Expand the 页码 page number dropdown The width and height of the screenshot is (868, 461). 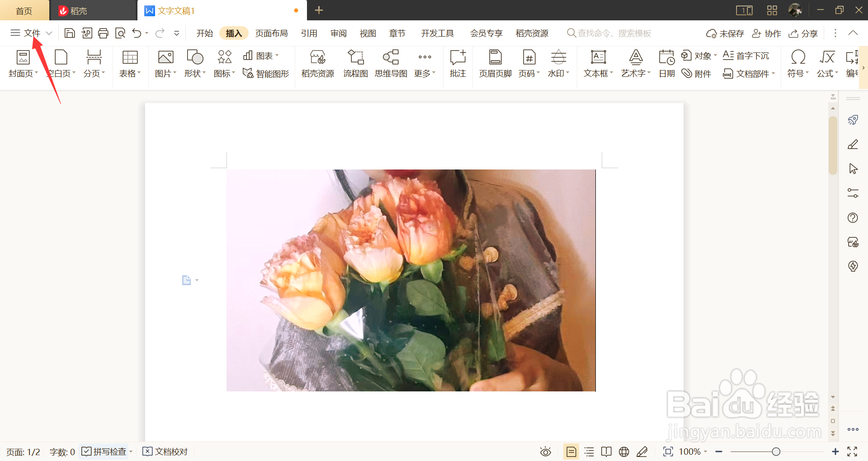(538, 73)
